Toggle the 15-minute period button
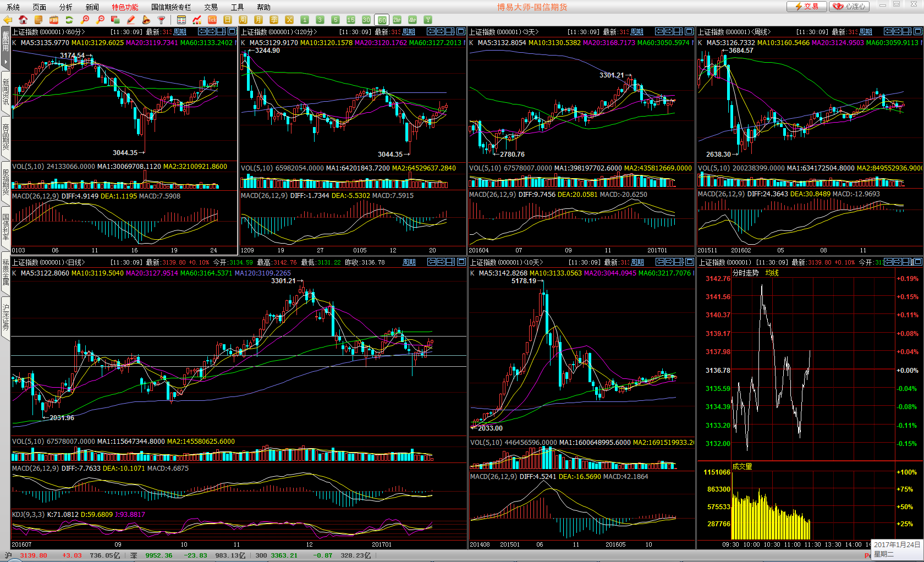The image size is (924, 562). (x=351, y=20)
